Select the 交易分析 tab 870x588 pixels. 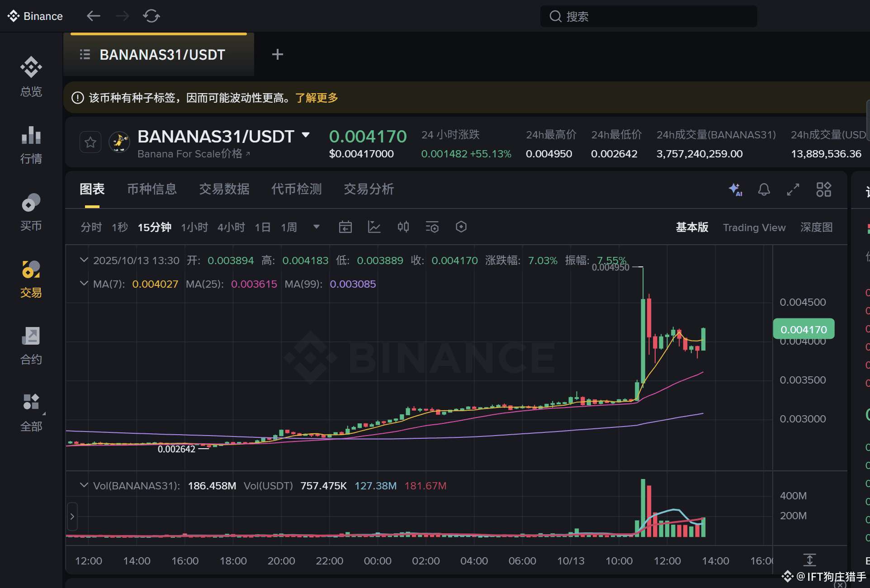[369, 189]
